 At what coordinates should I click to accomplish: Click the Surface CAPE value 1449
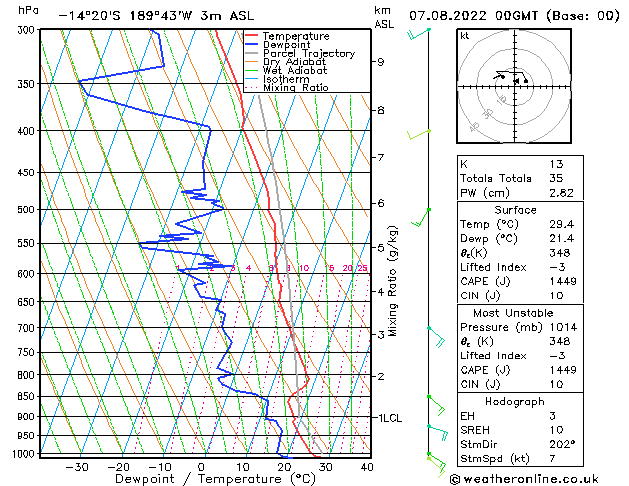563,281
